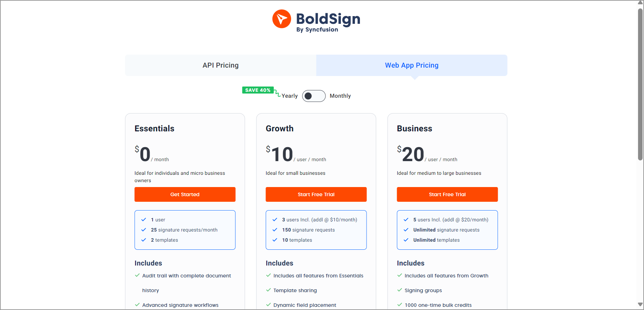Click green check beside Advanced signature workflows
This screenshot has height=310, width=644.
pyautogui.click(x=137, y=305)
